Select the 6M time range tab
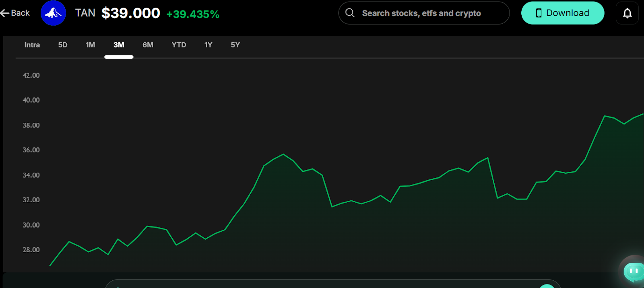Image resolution: width=644 pixels, height=288 pixels. pos(148,45)
